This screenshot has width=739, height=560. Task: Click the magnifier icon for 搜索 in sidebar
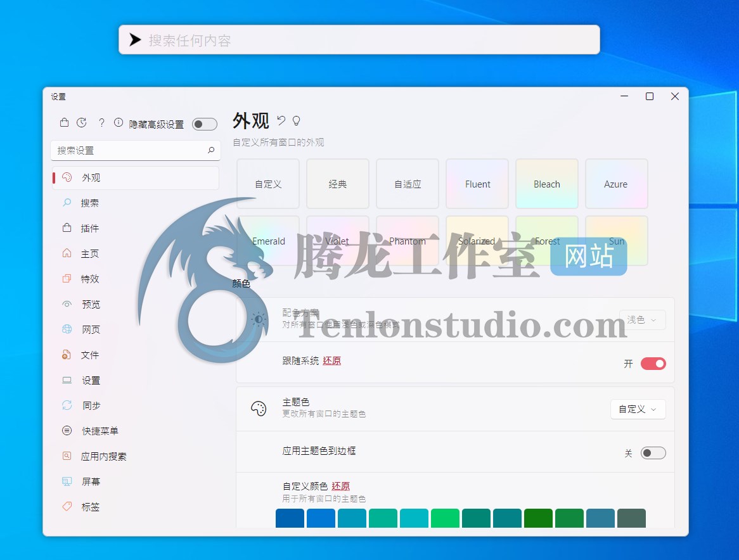[x=67, y=203]
